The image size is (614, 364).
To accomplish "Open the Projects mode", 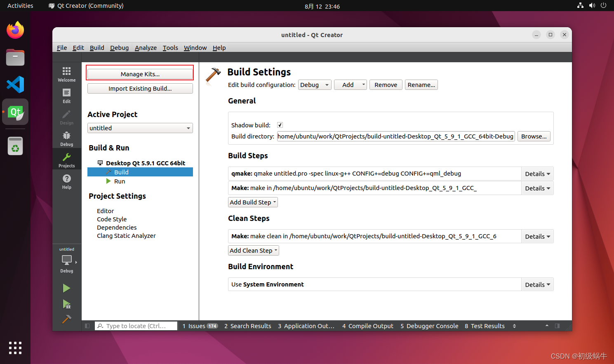I will pos(66,160).
